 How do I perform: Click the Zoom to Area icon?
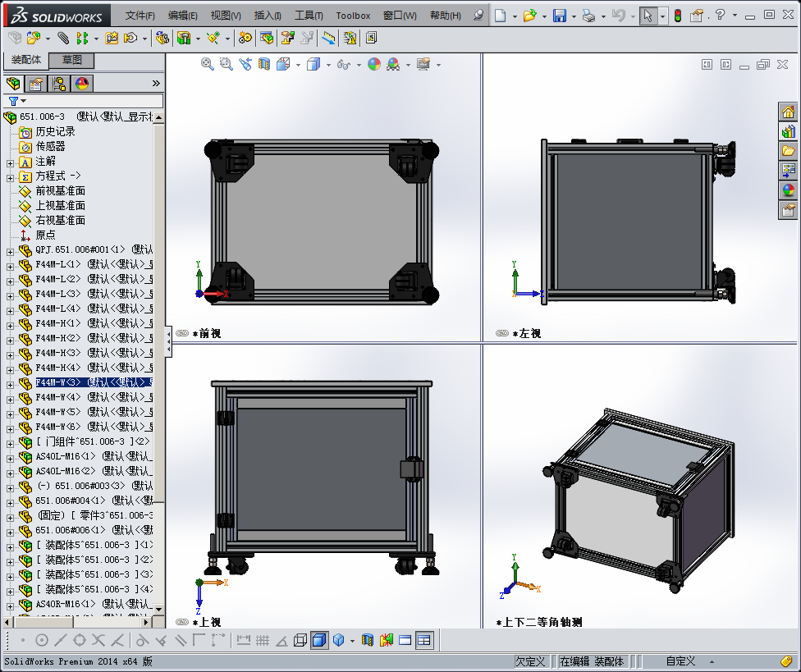pos(226,64)
